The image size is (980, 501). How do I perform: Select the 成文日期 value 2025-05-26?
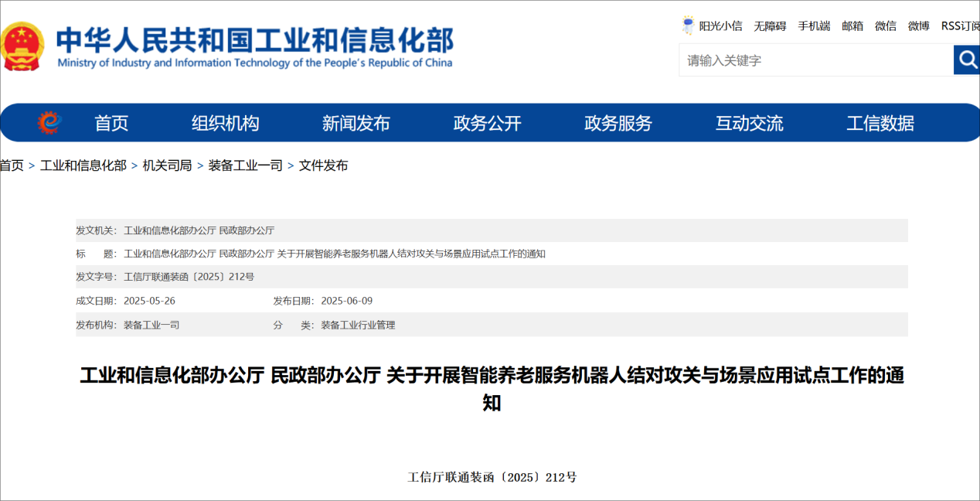click(x=149, y=301)
